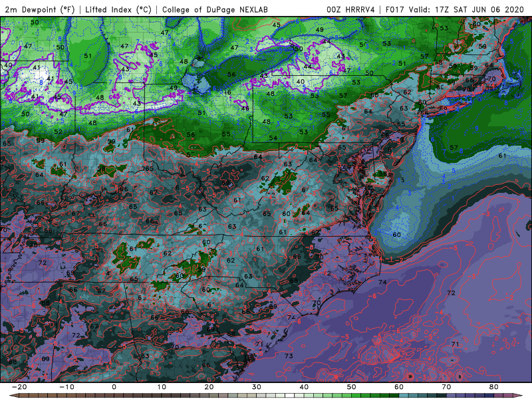Click the '80' label on the color scale
The width and height of the screenshot is (532, 399).
coord(494,387)
